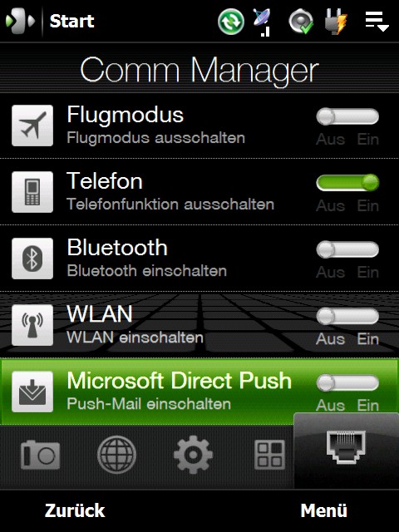Click the airplane Flugmodus icon
The height and width of the screenshot is (532, 399).
[x=32, y=126]
